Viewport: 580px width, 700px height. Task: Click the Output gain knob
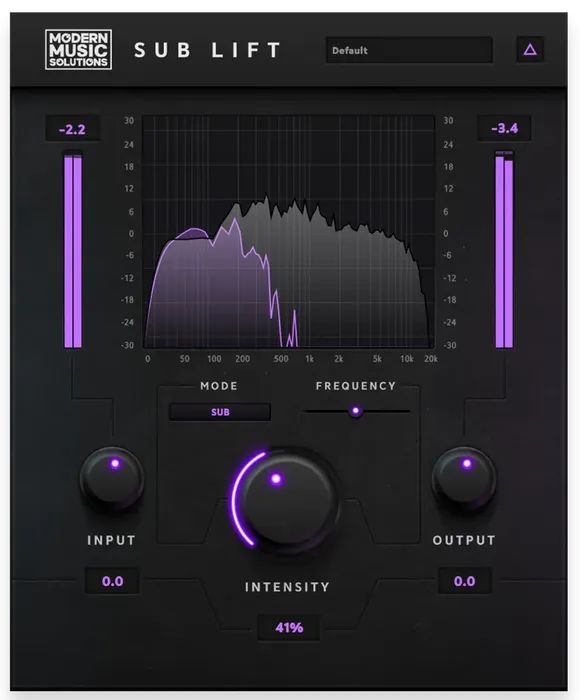tap(464, 479)
